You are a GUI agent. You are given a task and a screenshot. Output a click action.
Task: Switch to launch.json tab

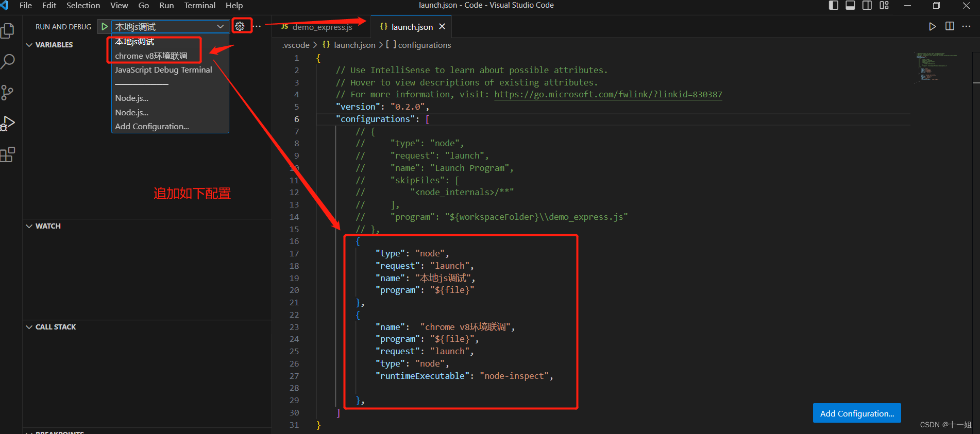pos(411,27)
